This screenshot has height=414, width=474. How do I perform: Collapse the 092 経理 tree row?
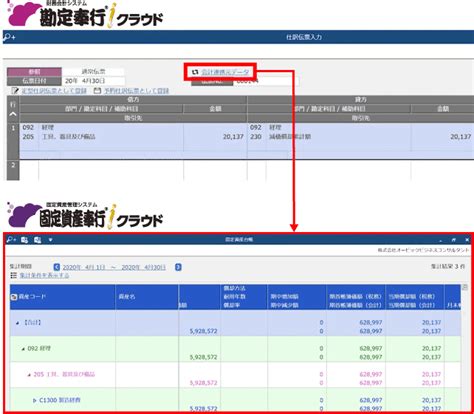(23, 349)
